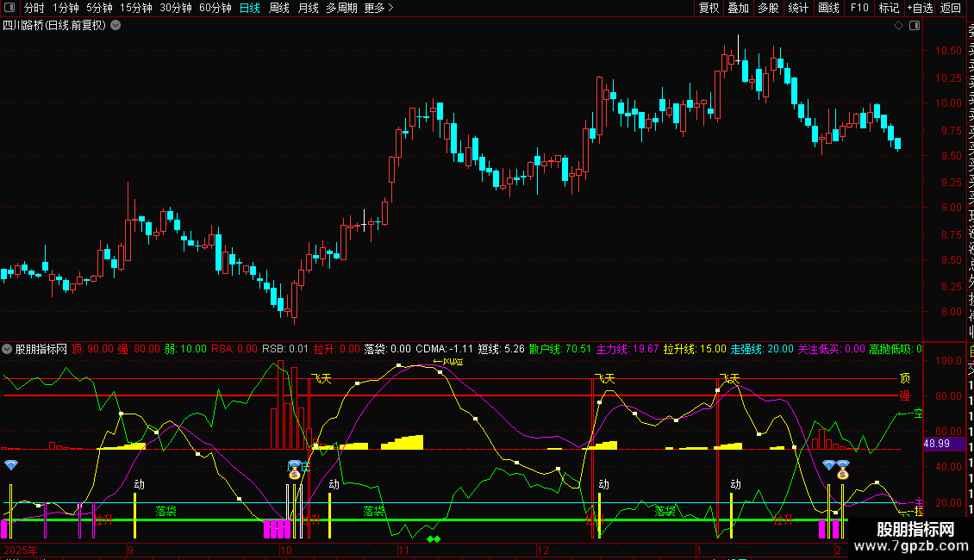Click the 弱: 10.00 indicator value
The width and height of the screenshot is (974, 560).
coord(185,349)
